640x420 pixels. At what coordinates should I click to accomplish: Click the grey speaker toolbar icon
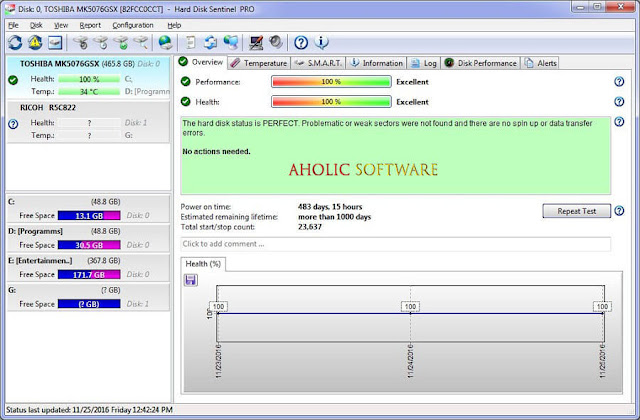coord(276,42)
